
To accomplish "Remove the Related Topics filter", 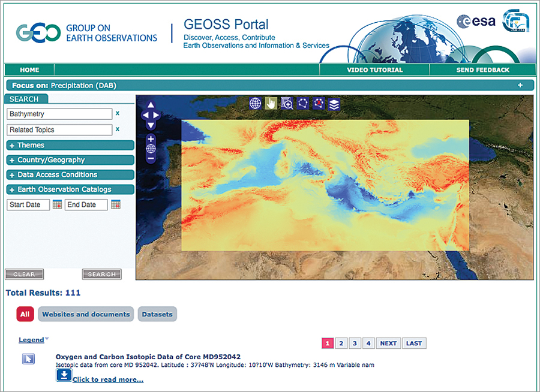I will pyautogui.click(x=117, y=129).
